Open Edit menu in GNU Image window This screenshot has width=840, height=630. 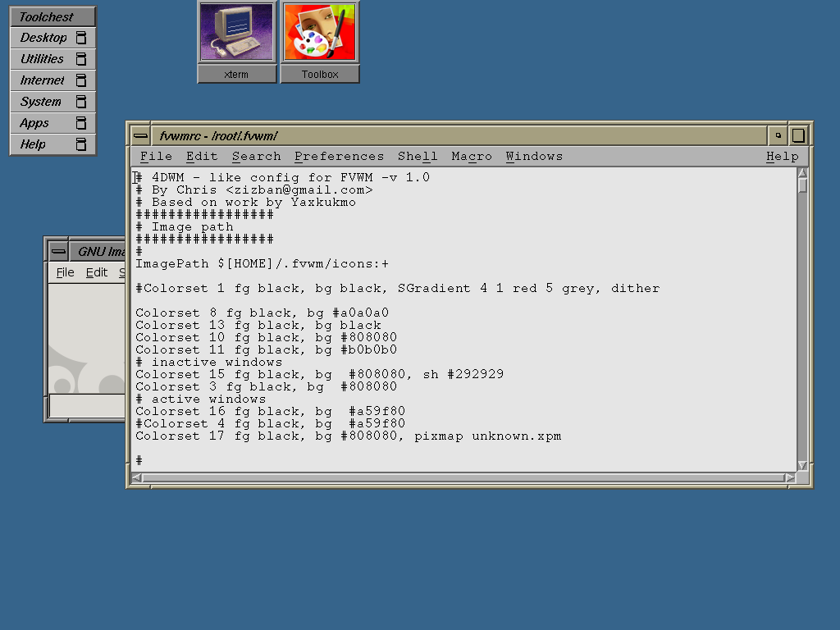[x=97, y=272]
